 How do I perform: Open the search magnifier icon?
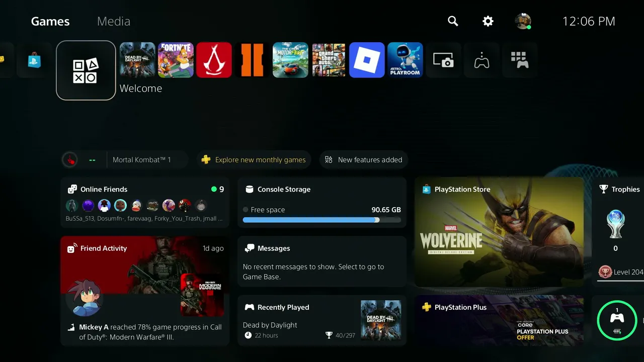point(453,21)
